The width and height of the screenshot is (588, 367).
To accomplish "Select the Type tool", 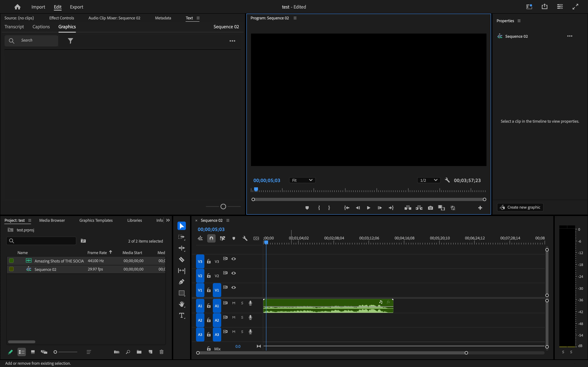I will 181,315.
